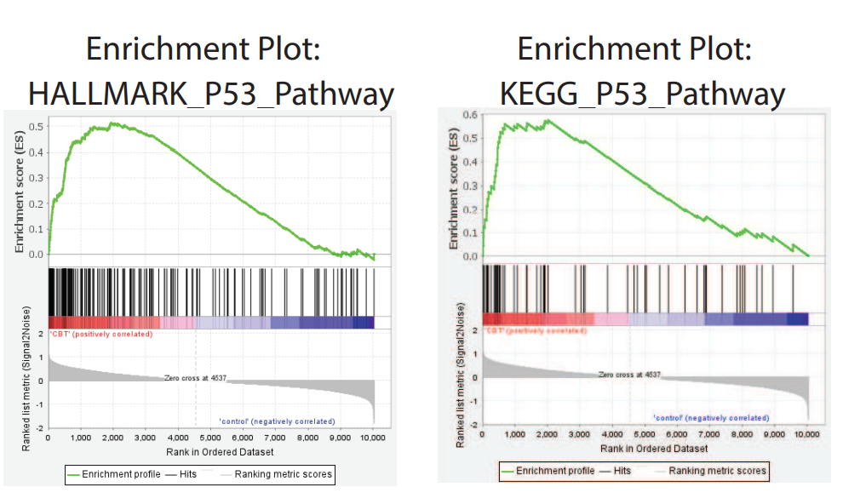The width and height of the screenshot is (843, 504).
Task: Click 'Rank in Ordered Dataset' axis label, left plot
Action: point(211,451)
